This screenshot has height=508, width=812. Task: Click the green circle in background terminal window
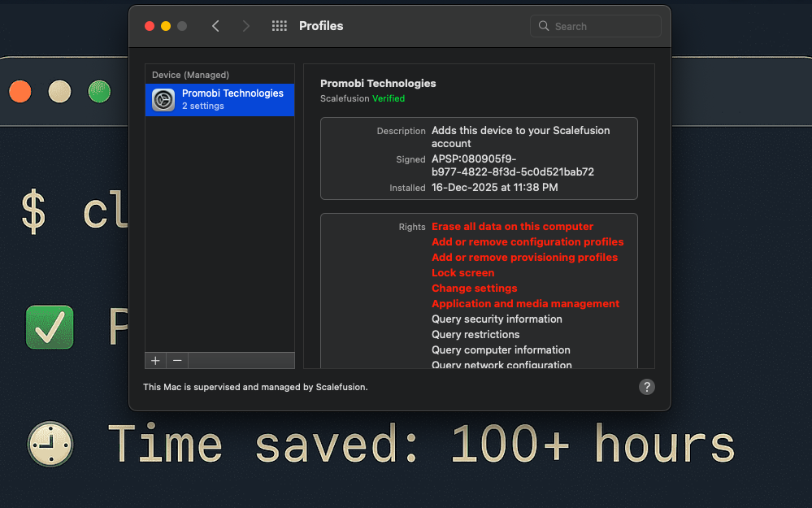(99, 92)
